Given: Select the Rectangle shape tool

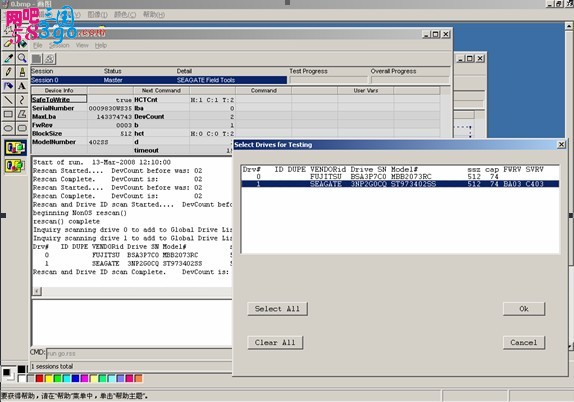Looking at the screenshot, I should point(8,114).
